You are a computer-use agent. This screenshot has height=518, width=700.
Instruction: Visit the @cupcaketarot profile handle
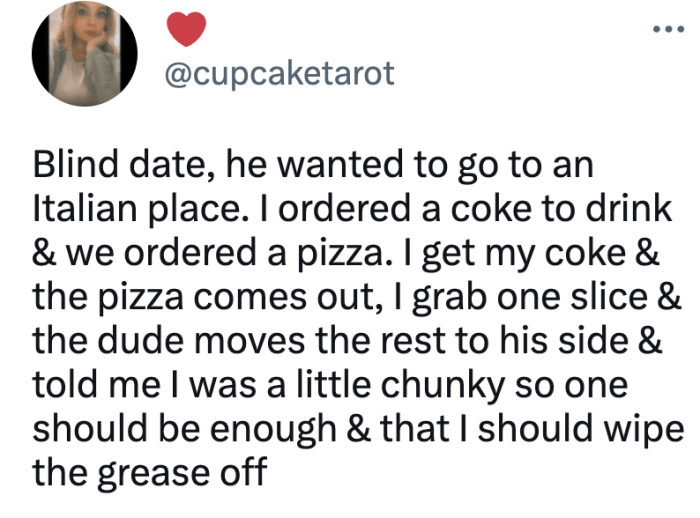(278, 74)
